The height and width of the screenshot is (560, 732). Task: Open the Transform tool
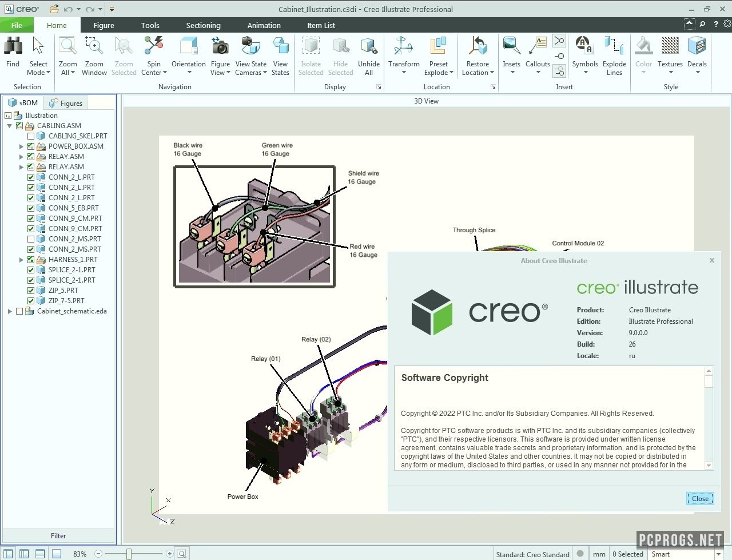[404, 46]
